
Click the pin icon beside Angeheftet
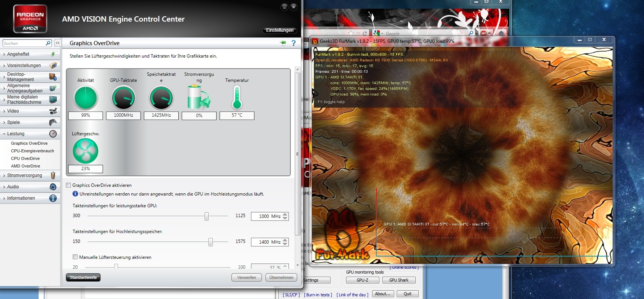(53, 54)
